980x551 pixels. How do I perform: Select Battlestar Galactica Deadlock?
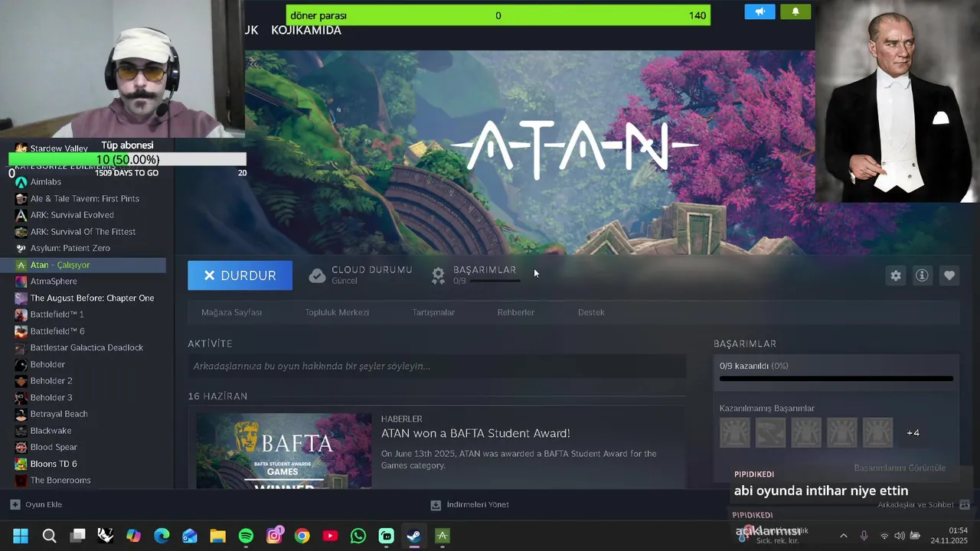87,347
